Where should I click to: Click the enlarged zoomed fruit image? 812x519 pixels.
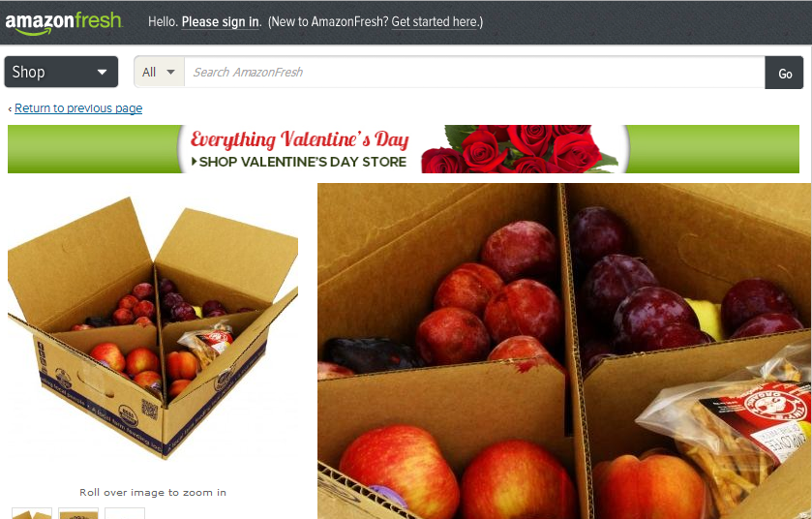tap(564, 351)
